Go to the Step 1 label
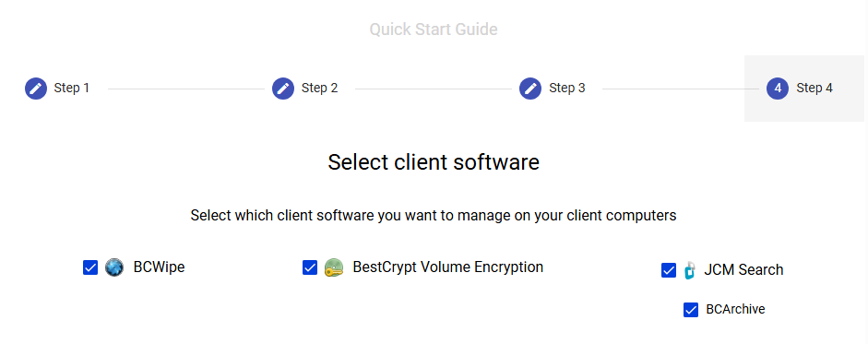This screenshot has width=868, height=344. pos(71,88)
